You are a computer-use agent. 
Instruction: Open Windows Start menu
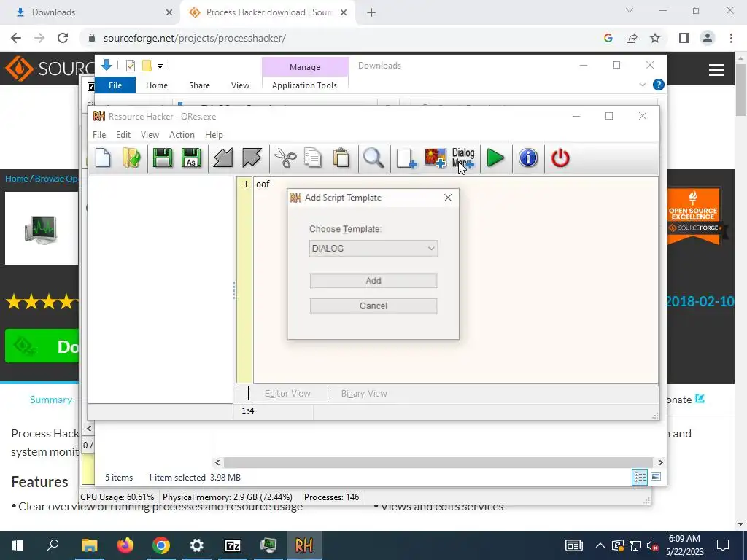(18, 545)
